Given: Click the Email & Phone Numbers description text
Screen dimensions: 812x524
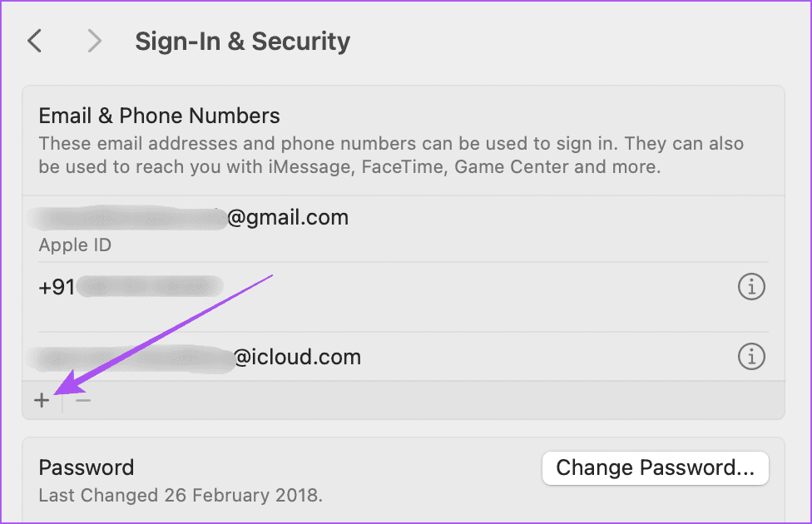Looking at the screenshot, I should coord(389,155).
